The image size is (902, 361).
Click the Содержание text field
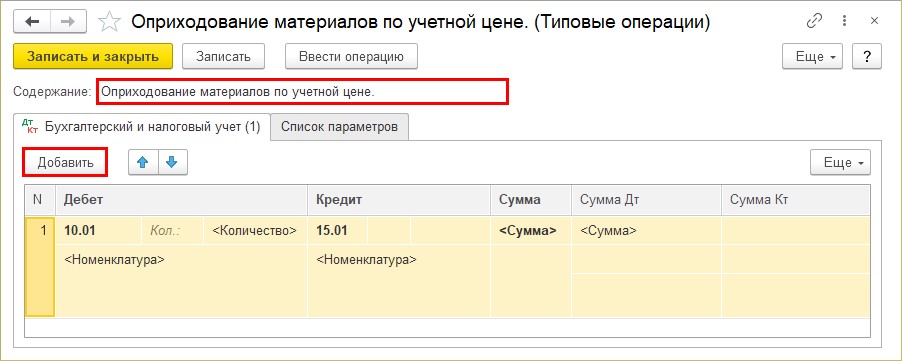click(x=303, y=92)
